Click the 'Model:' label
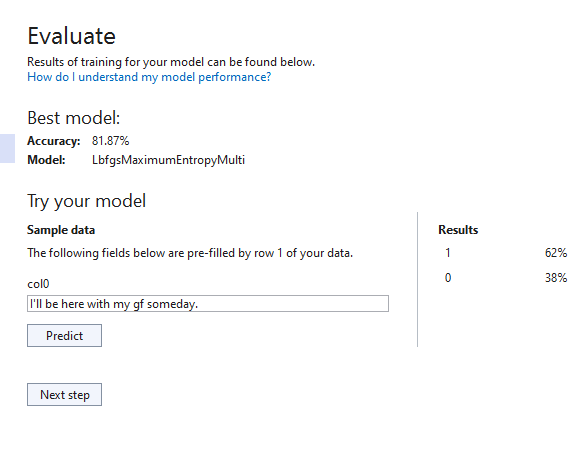Screen dimensions: 587x454 46,160
